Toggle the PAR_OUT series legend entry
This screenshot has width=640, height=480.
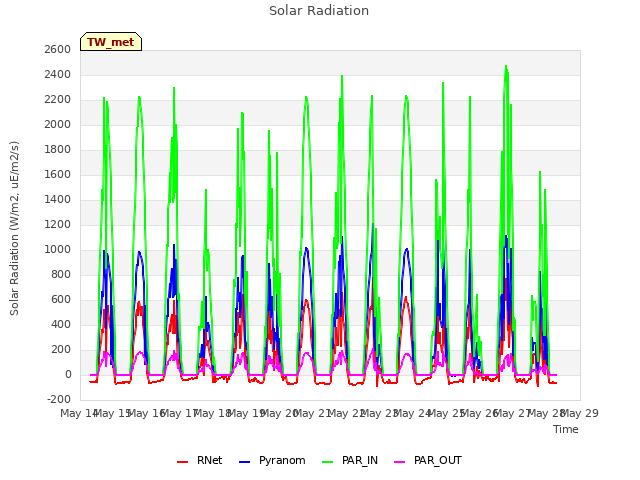click(x=428, y=461)
